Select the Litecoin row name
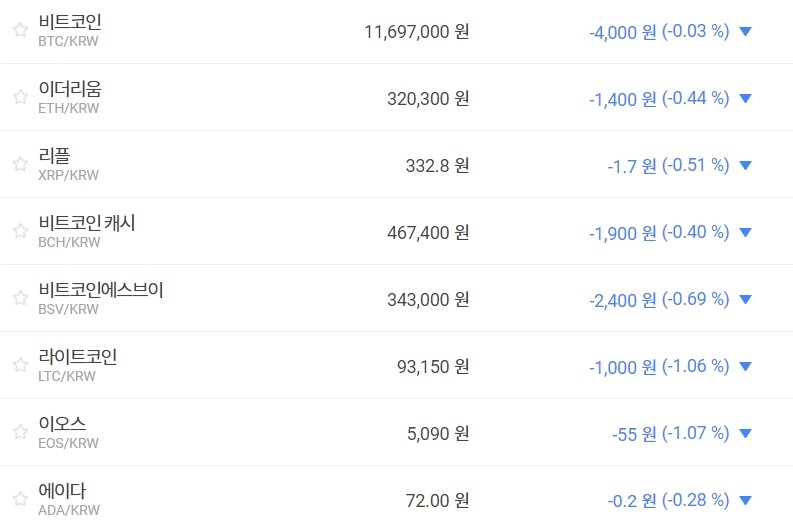This screenshot has width=793, height=528. [x=78, y=357]
